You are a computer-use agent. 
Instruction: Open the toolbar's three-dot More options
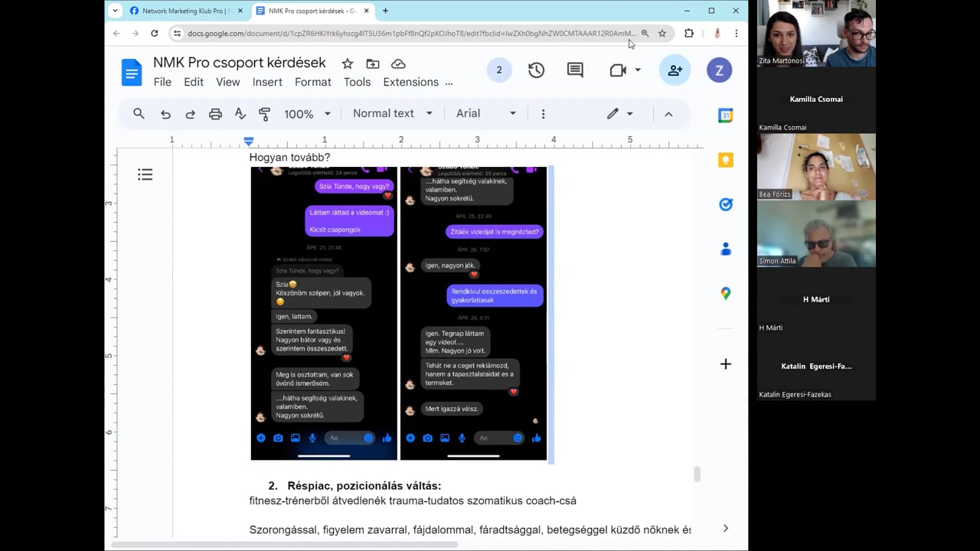click(543, 114)
